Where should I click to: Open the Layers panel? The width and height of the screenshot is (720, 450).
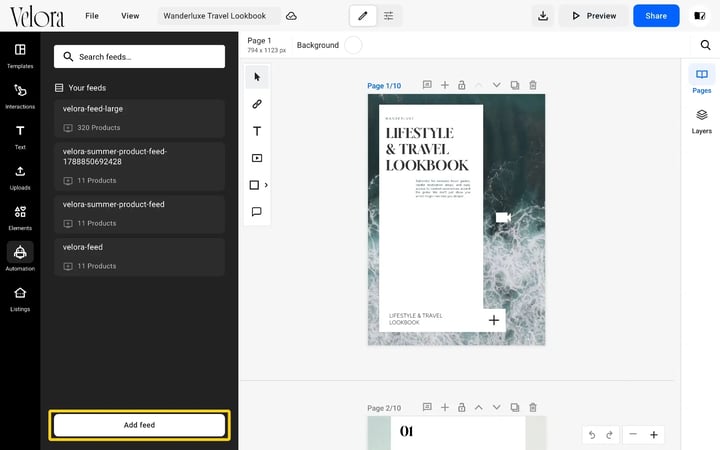[x=702, y=121]
